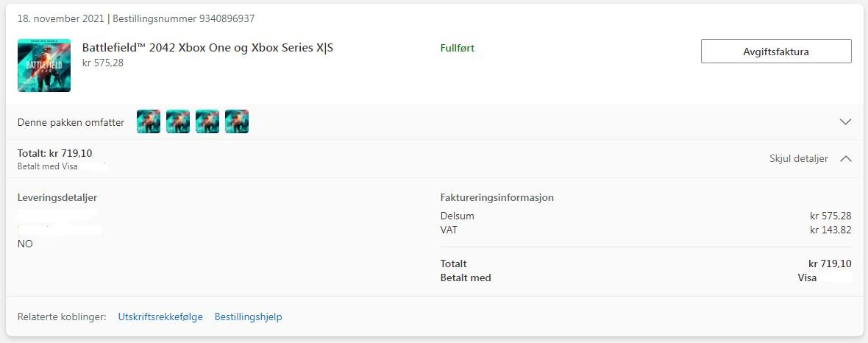Select the first small package content thumbnail
The image size is (868, 343).
[x=149, y=121]
